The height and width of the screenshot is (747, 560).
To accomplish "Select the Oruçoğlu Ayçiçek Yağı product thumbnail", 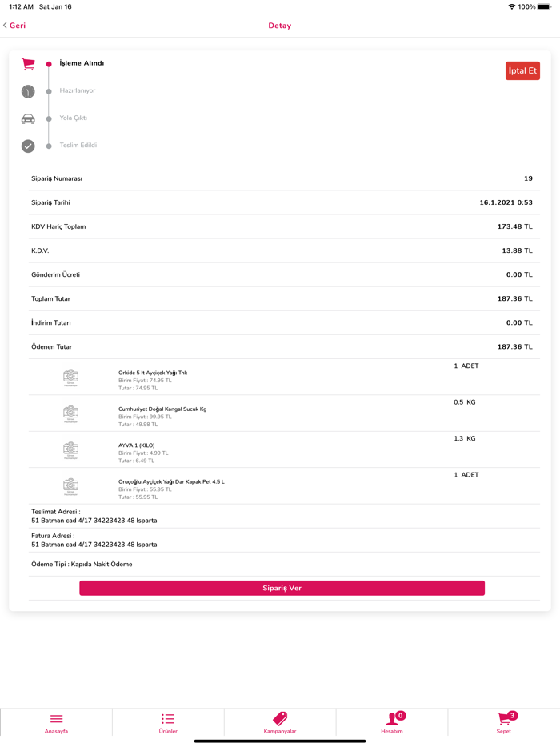I will pos(71,485).
